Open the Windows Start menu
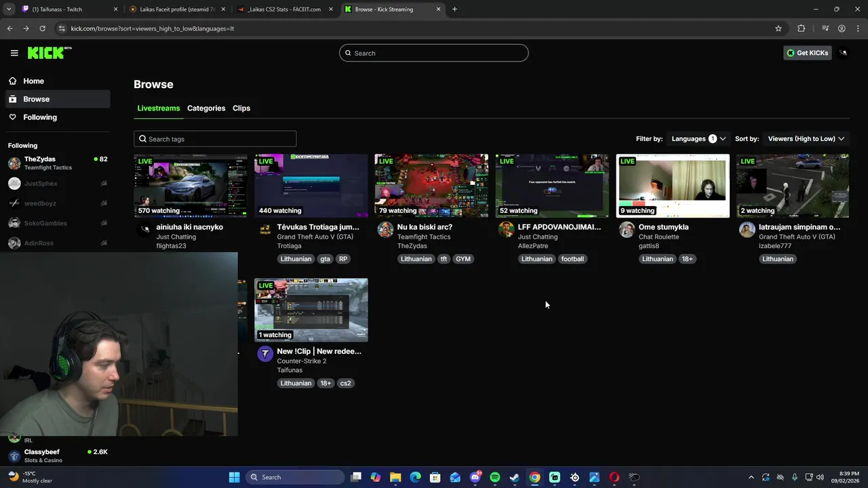 click(x=234, y=477)
